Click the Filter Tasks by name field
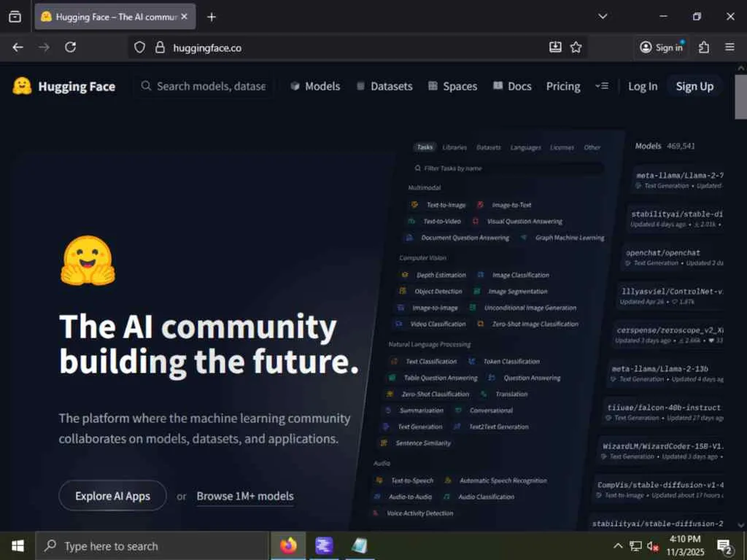The width and height of the screenshot is (747, 560). [x=508, y=168]
